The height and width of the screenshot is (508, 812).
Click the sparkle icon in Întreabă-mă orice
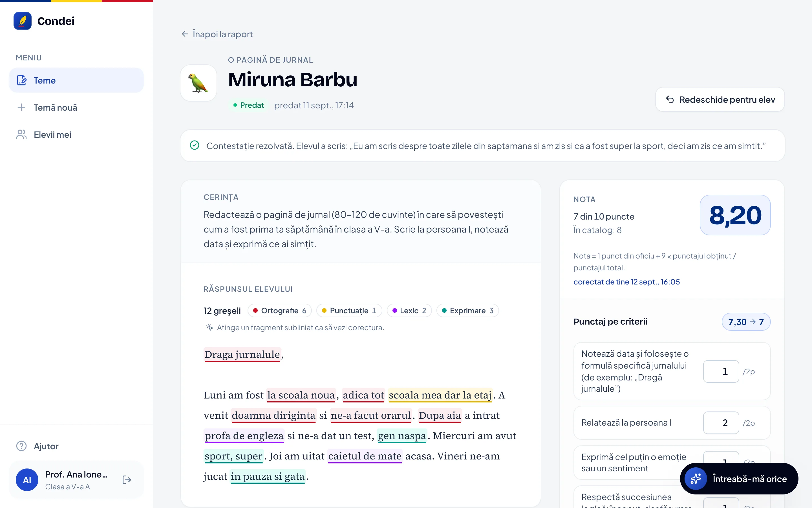696,478
